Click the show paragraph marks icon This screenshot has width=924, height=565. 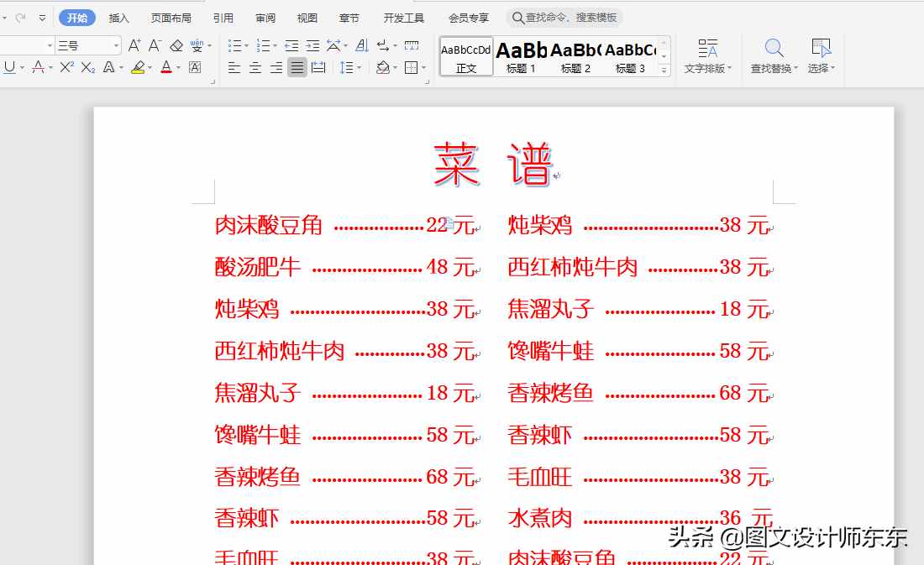click(x=383, y=45)
